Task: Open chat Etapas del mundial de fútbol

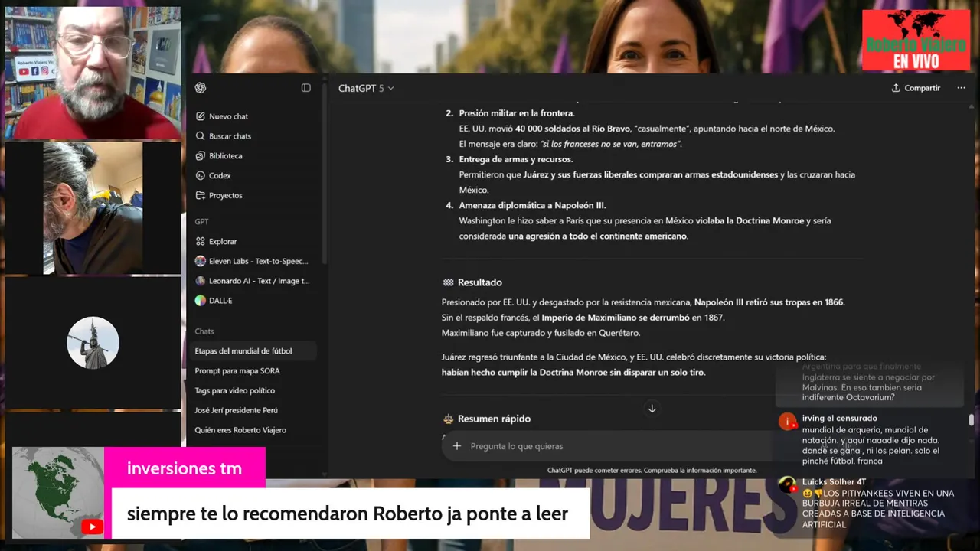Action: coord(253,351)
